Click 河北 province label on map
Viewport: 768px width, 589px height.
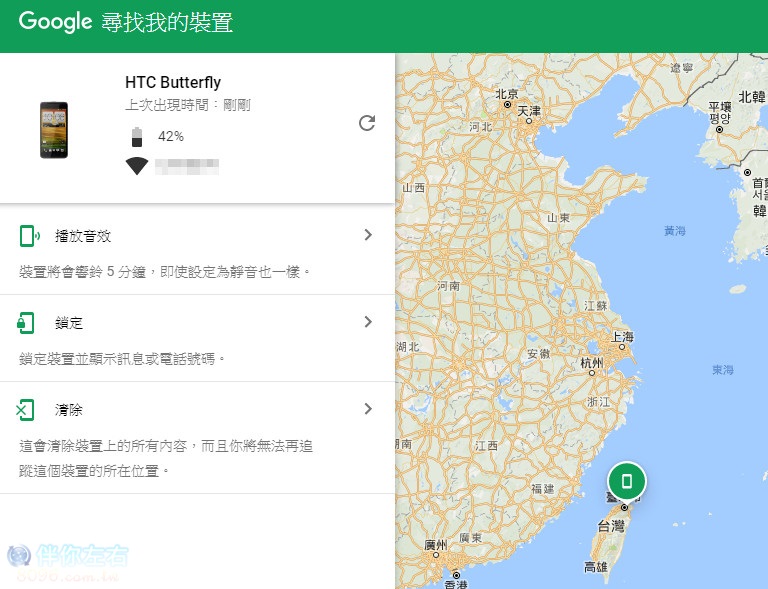pos(480,127)
